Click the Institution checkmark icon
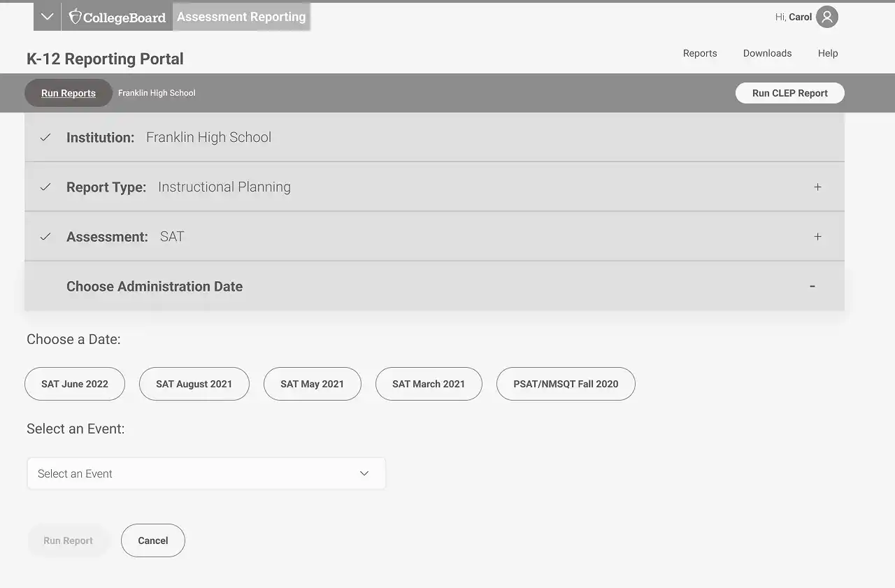This screenshot has height=588, width=895. 45,138
